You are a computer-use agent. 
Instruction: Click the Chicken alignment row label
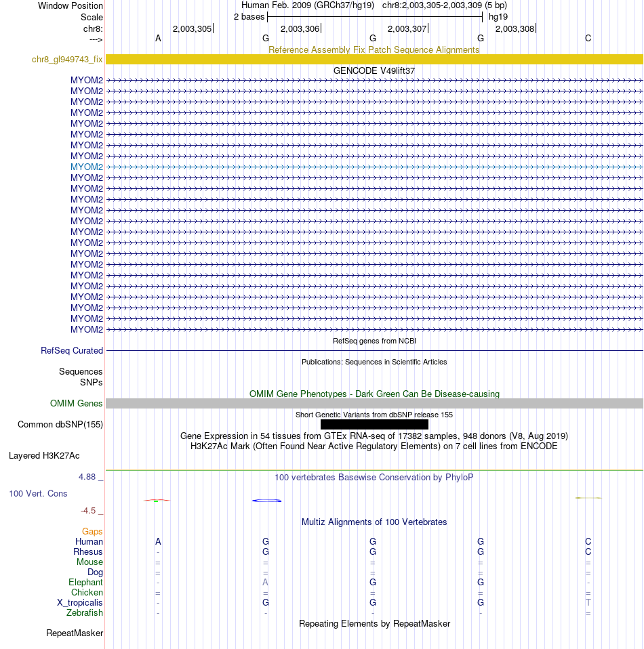[87, 593]
